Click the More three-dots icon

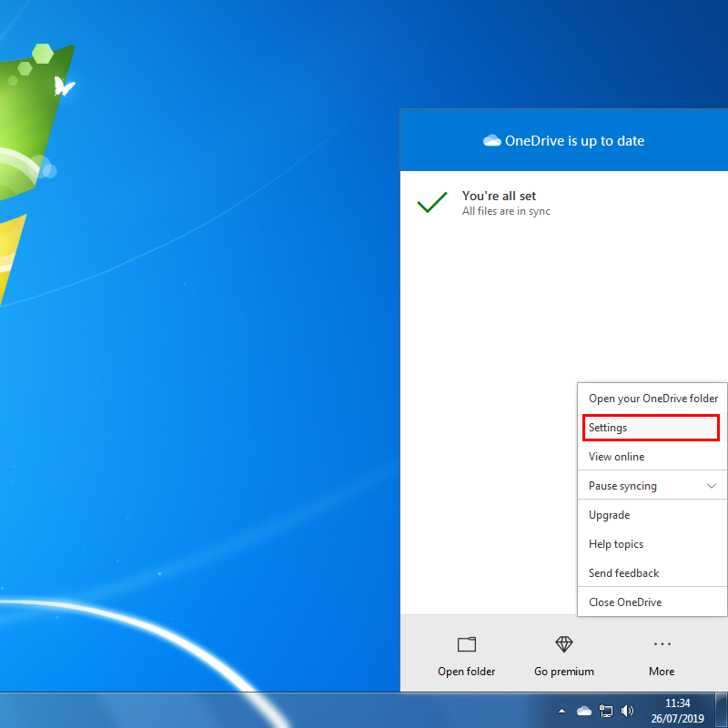[x=662, y=644]
